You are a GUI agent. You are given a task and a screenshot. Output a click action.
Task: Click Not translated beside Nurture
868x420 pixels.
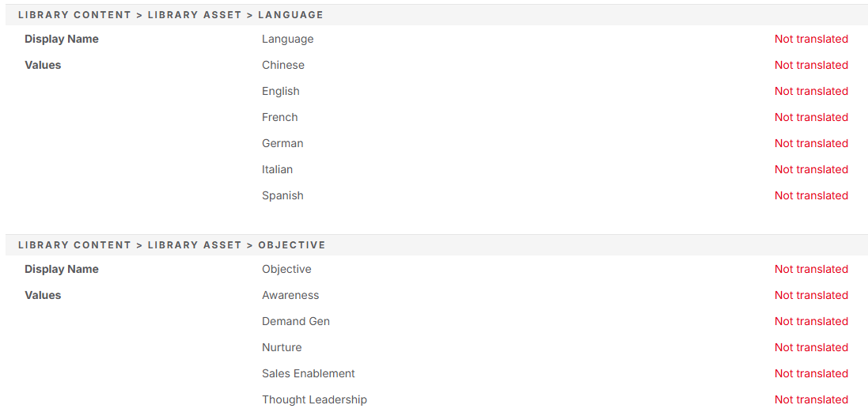[x=811, y=347]
